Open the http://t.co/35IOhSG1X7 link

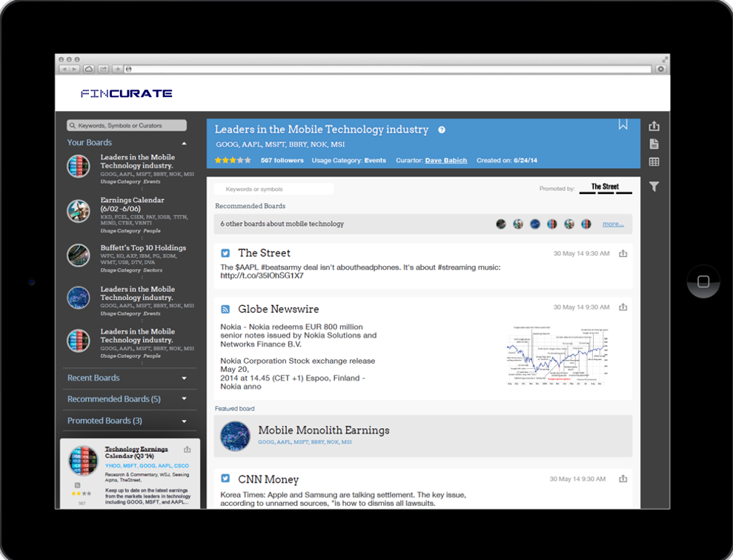pos(262,276)
